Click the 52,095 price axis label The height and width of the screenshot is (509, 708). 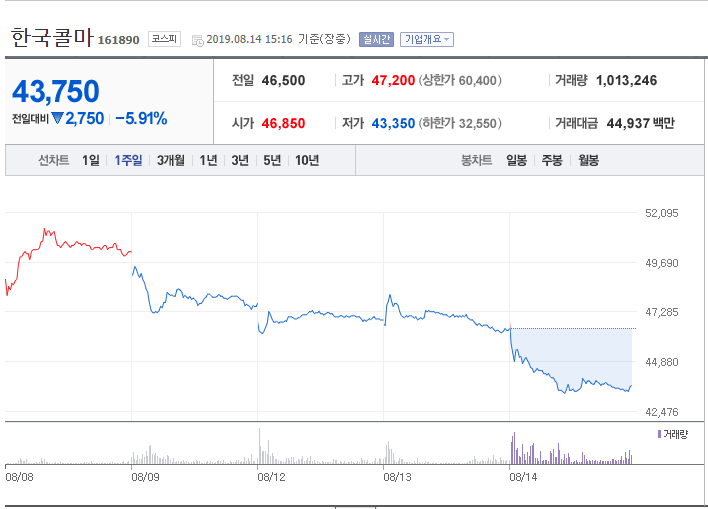[x=661, y=213]
